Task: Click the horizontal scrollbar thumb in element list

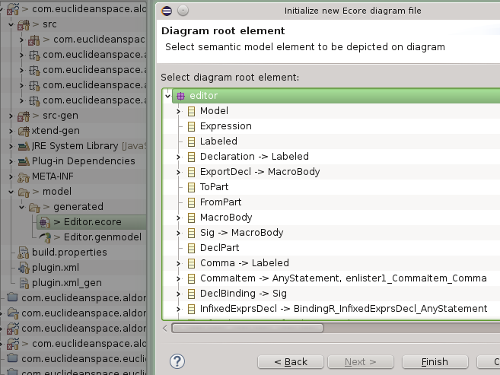Action: [247, 328]
